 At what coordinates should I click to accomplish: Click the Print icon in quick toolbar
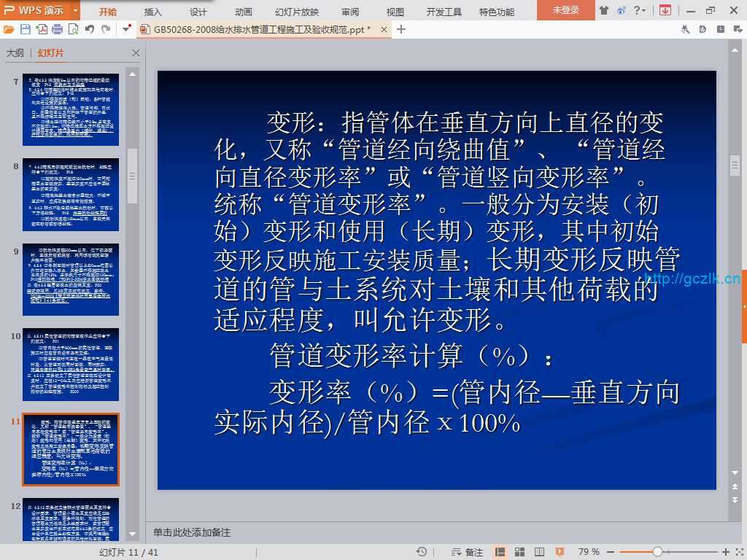pyautogui.click(x=57, y=29)
